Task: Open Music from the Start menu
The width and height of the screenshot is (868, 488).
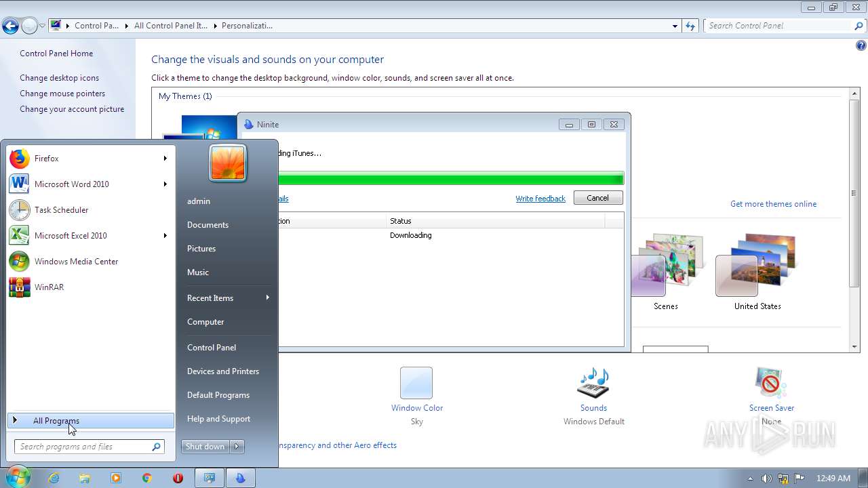Action: click(x=198, y=272)
